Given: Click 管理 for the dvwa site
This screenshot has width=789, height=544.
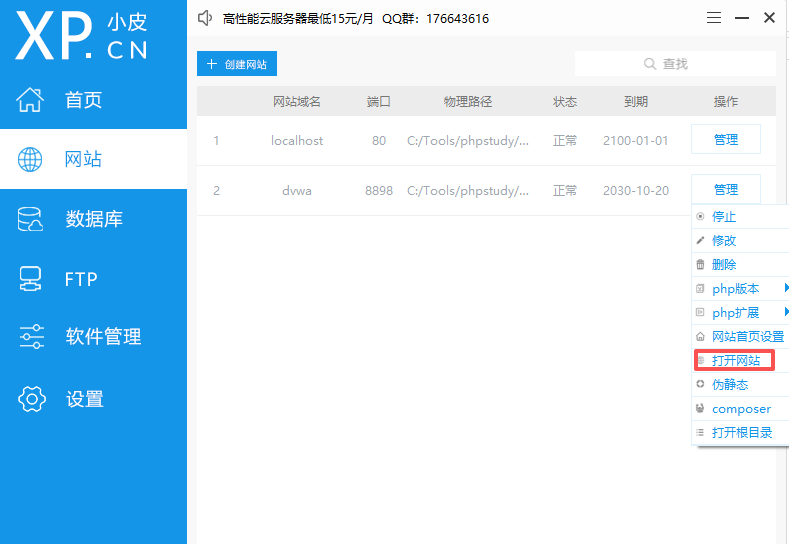Looking at the screenshot, I should (726, 190).
